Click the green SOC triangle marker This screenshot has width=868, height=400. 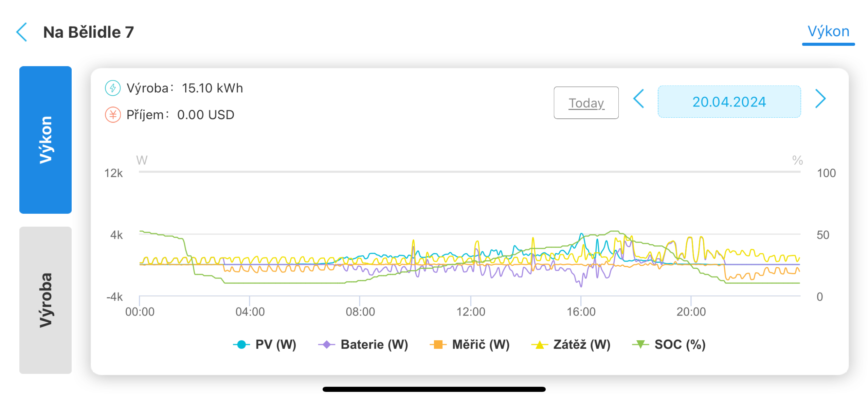coord(640,344)
